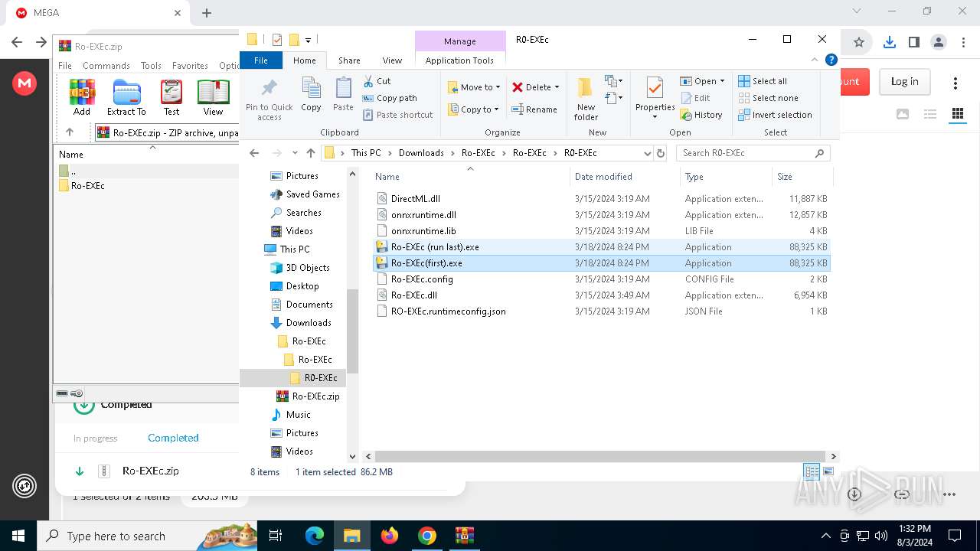This screenshot has width=980, height=551.
Task: Click Paste shortcut in ribbon
Action: (x=397, y=115)
